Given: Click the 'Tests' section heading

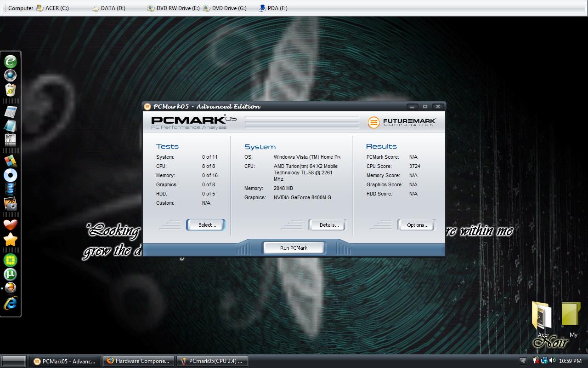Looking at the screenshot, I should (167, 146).
